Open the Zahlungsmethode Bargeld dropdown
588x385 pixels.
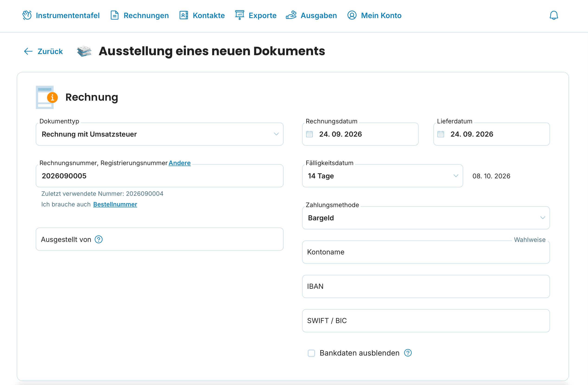pos(426,218)
